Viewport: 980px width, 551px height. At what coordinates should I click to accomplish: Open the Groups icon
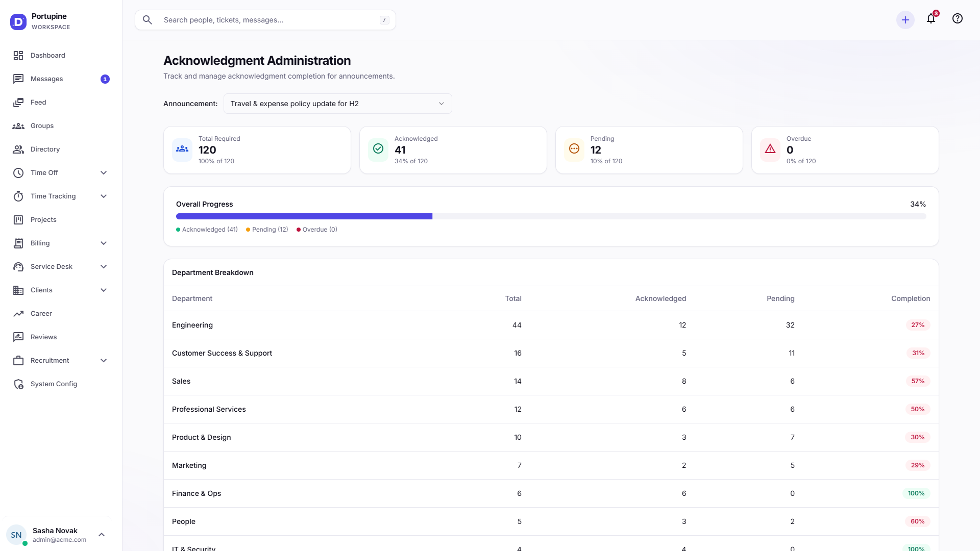pos(18,126)
